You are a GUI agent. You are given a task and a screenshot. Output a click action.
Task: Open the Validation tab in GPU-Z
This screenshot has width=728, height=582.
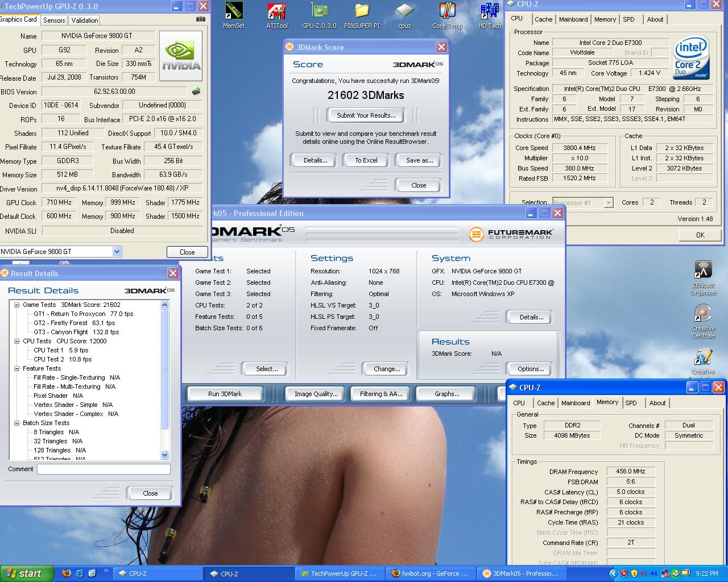[85, 20]
